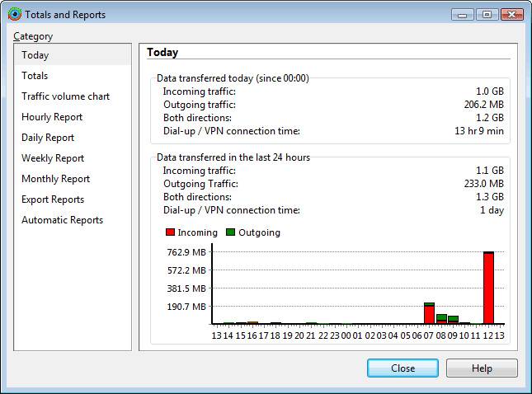532x394 pixels.
Task: Select Export Reports category
Action: (x=53, y=199)
